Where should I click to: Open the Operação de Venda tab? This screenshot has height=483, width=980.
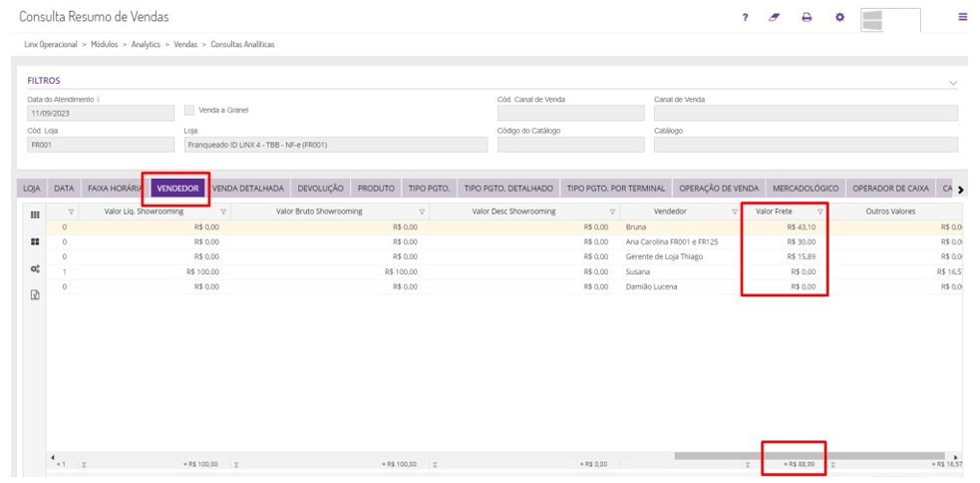pos(719,189)
